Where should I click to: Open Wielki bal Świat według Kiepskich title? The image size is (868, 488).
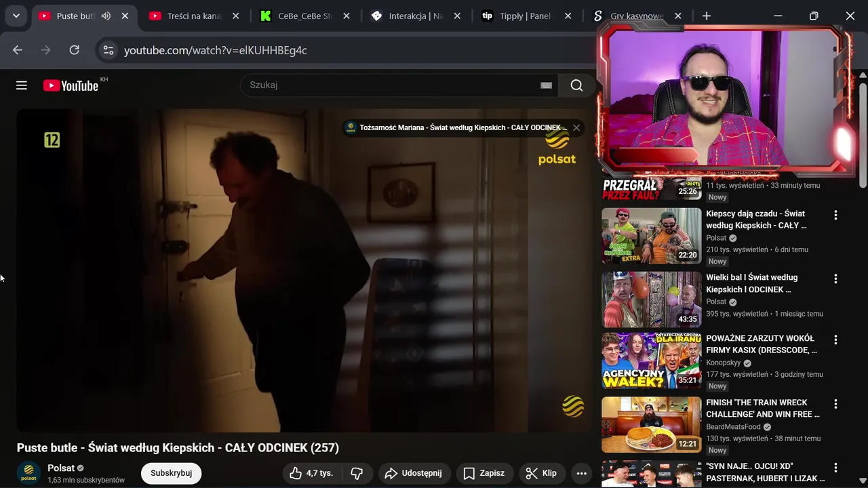click(752, 283)
